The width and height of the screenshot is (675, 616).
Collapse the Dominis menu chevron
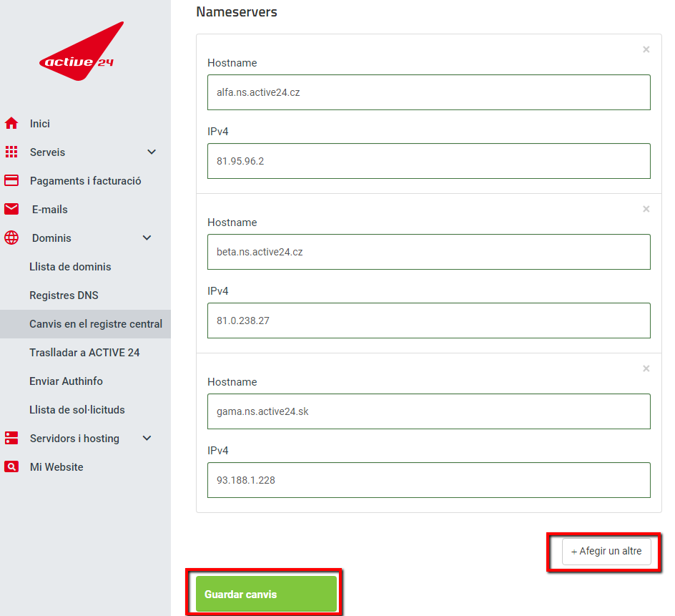147,238
